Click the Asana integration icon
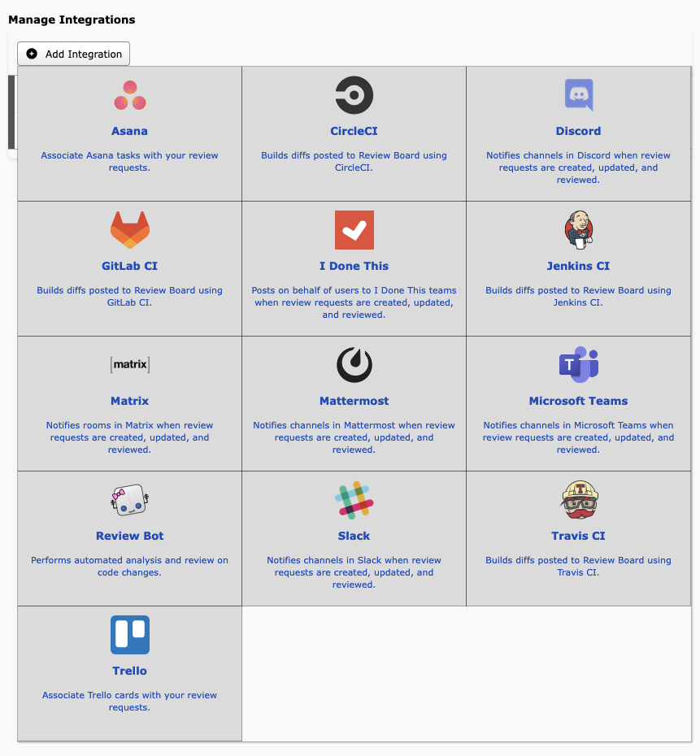This screenshot has width=700, height=756. [x=129, y=94]
